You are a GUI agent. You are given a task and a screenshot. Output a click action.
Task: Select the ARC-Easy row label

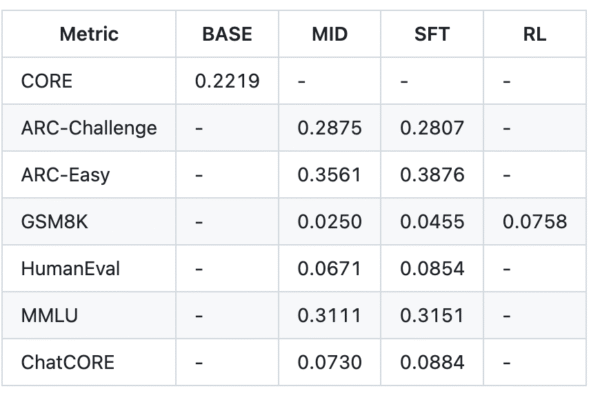point(66,174)
